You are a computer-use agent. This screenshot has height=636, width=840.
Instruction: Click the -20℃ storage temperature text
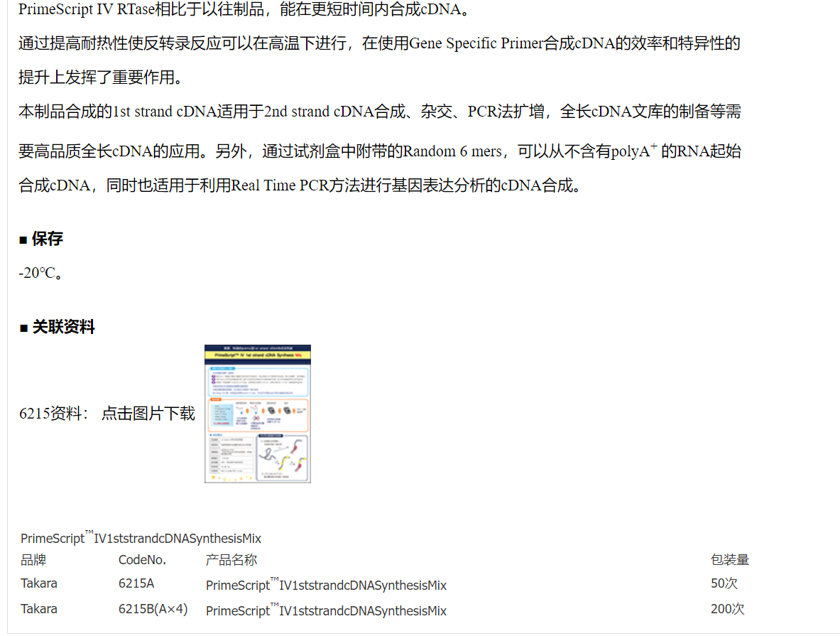point(40,273)
